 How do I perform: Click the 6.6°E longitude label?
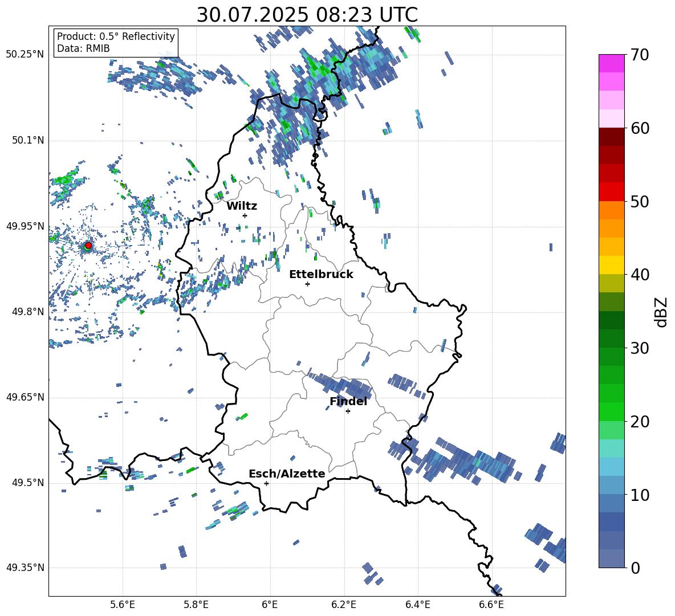pos(491,605)
